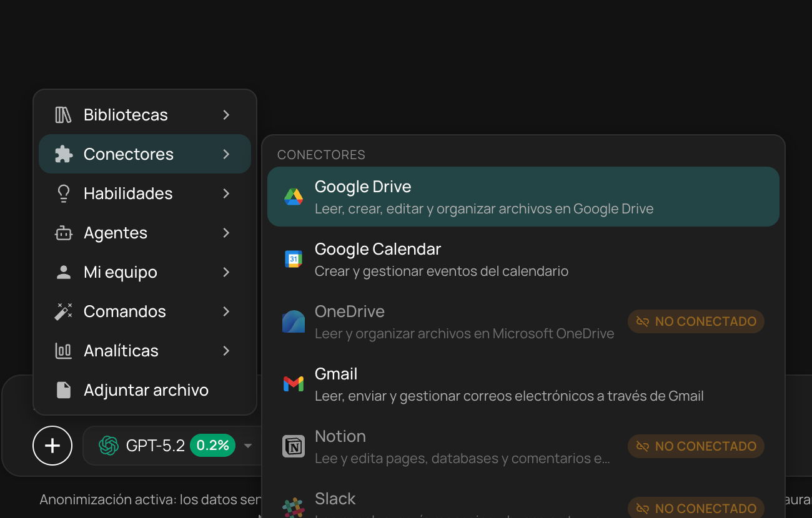Click the OpenAI logo beside GPT-5.2
Screen dimensions: 812x518
(109, 446)
